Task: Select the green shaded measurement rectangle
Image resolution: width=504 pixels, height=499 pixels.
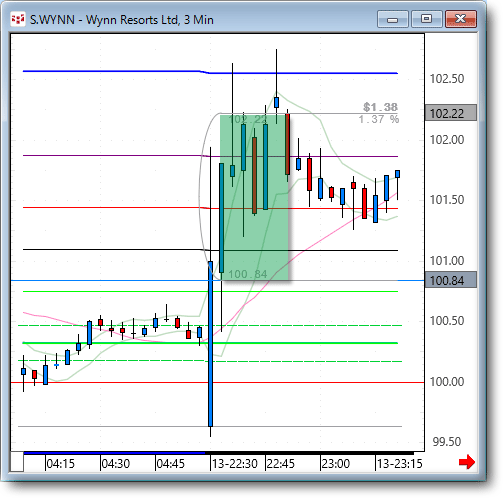Action: [254, 197]
